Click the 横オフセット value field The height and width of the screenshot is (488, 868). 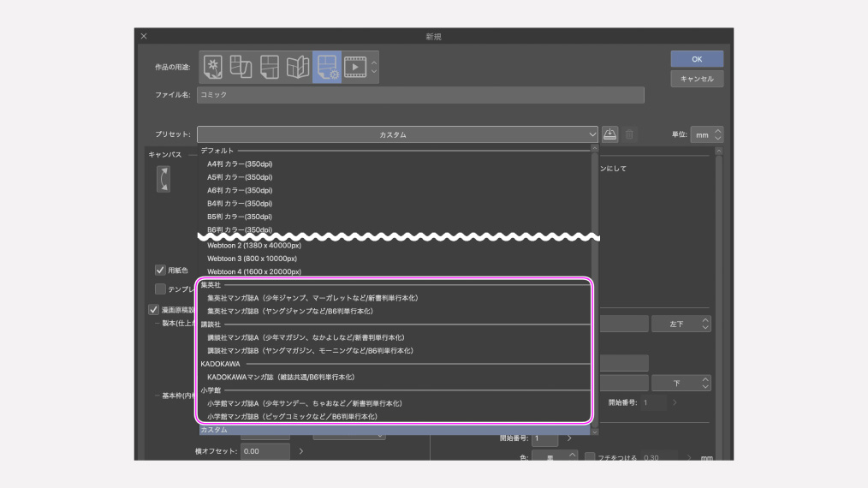pos(265,451)
